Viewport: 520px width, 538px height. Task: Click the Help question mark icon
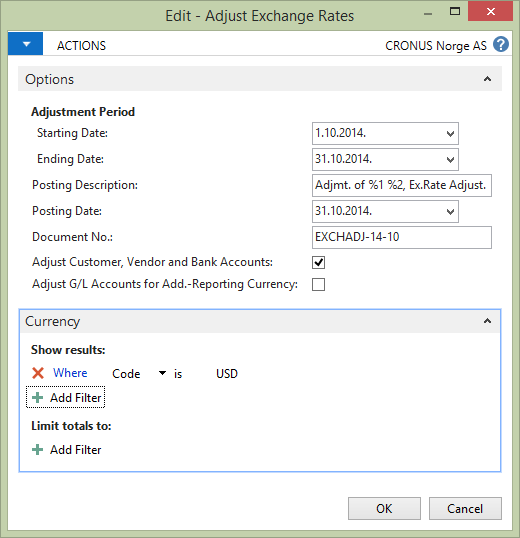click(501, 45)
